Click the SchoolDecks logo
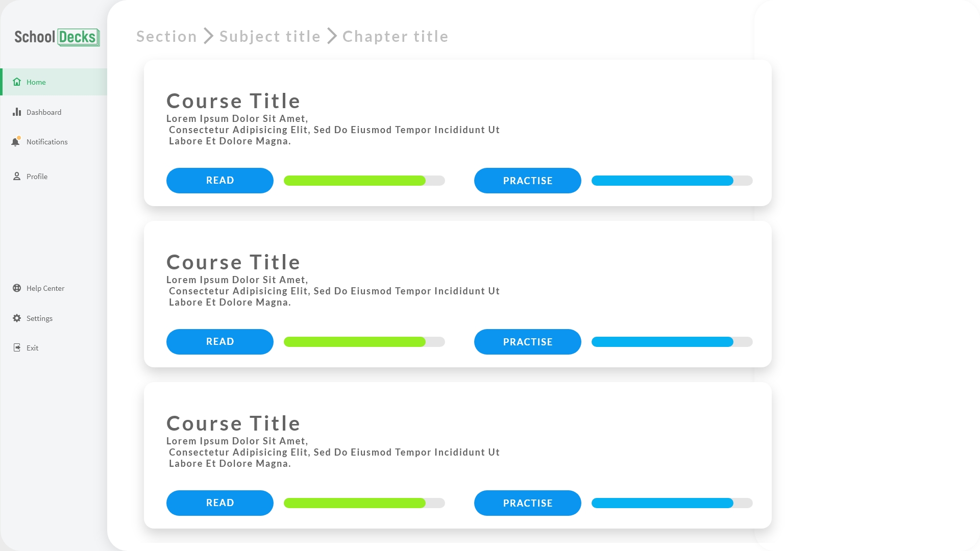The height and width of the screenshot is (551, 980). tap(57, 37)
